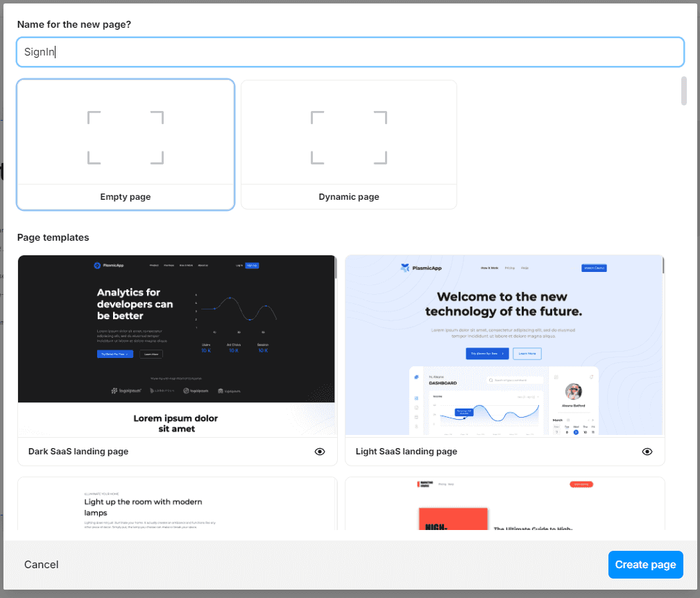Click PlasmicApp logo in dark template preview
This screenshot has width=700, height=598.
(x=108, y=266)
